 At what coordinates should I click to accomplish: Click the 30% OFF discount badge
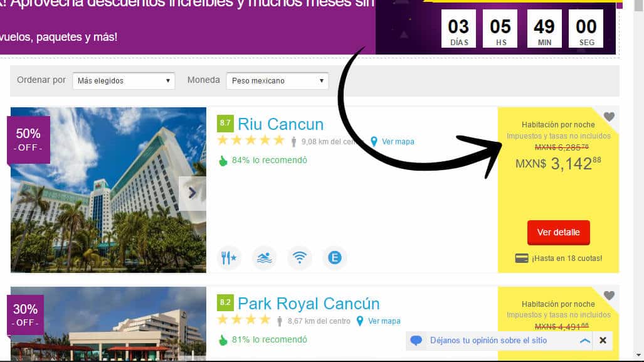point(26,315)
